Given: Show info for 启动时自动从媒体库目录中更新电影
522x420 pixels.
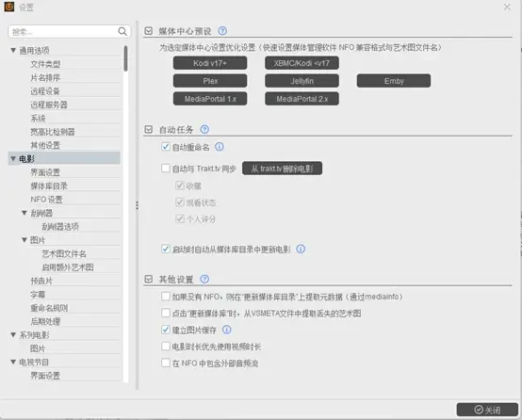Looking at the screenshot, I should click(301, 249).
